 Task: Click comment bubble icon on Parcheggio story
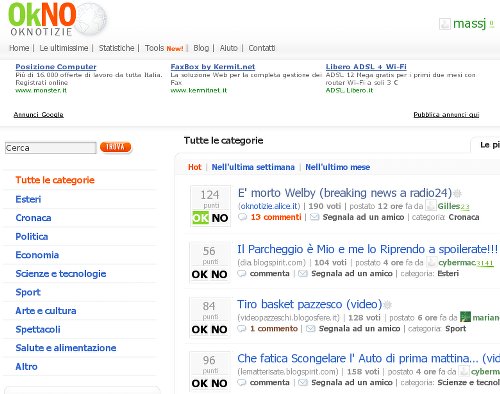click(x=241, y=274)
